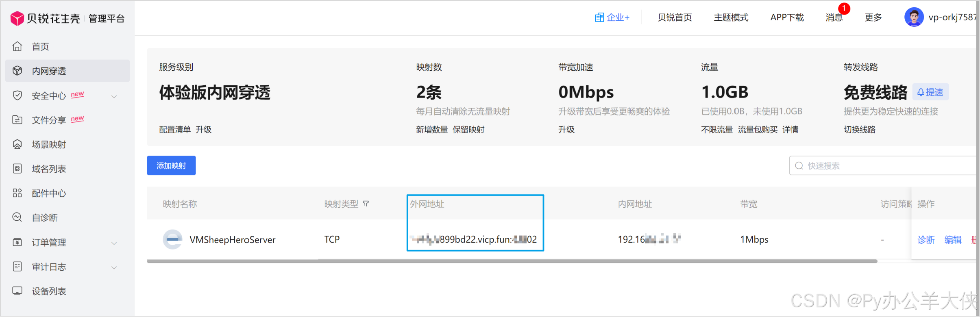
Task: Click the 企业+ link
Action: (612, 17)
